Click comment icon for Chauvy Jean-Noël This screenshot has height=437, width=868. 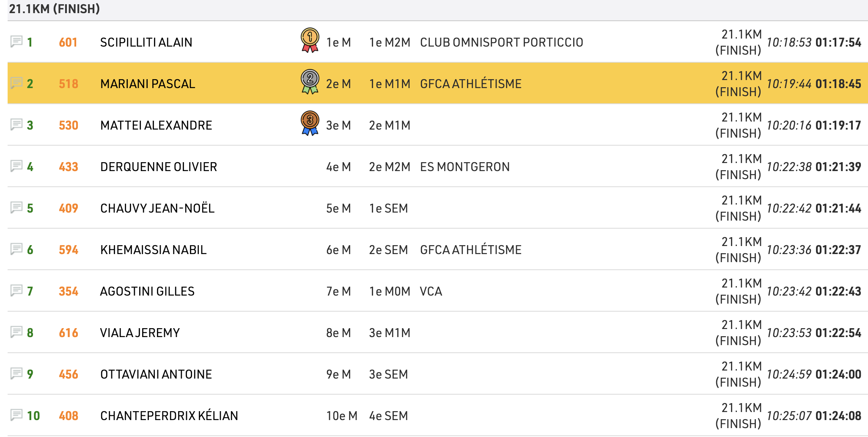click(16, 207)
